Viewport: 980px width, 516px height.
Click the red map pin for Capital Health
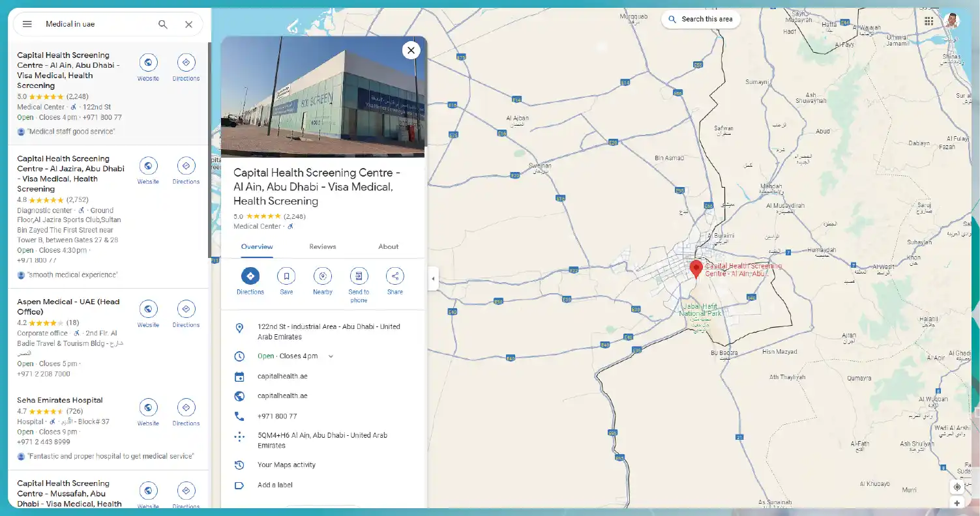pyautogui.click(x=696, y=269)
